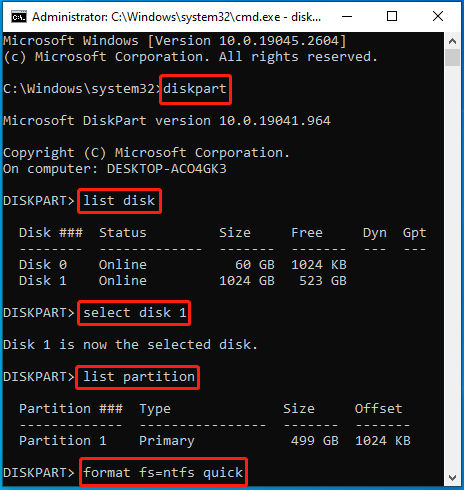Click the window title text

coord(177,17)
